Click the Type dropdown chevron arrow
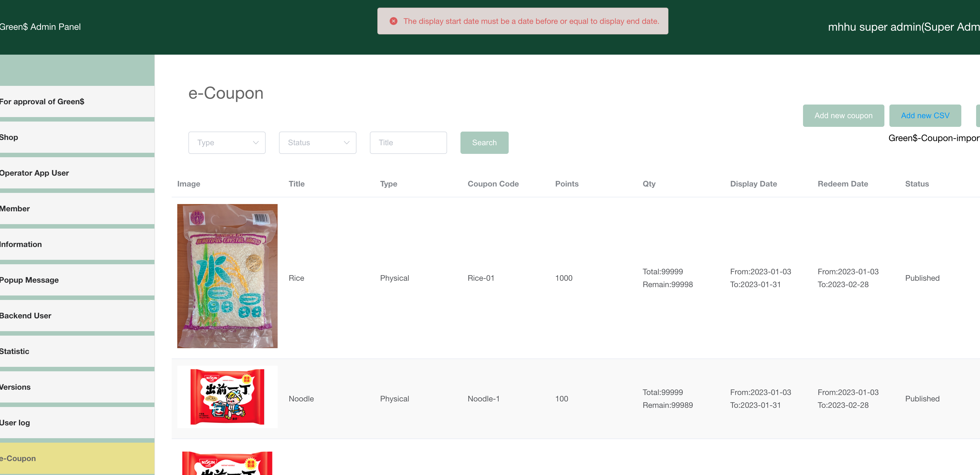 point(256,143)
